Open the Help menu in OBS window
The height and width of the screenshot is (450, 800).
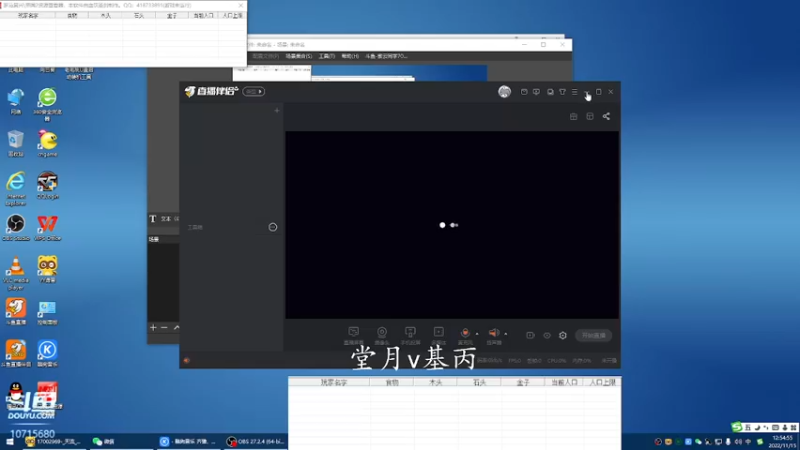tap(350, 56)
